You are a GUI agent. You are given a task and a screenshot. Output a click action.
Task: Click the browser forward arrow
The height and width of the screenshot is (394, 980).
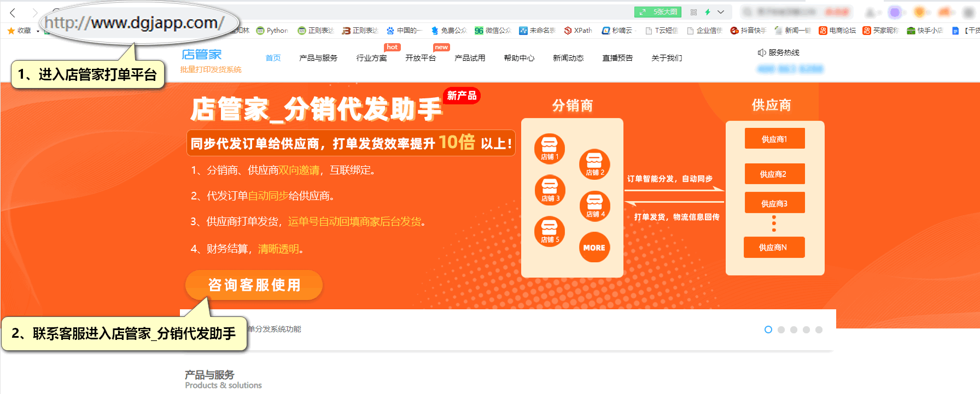35,12
